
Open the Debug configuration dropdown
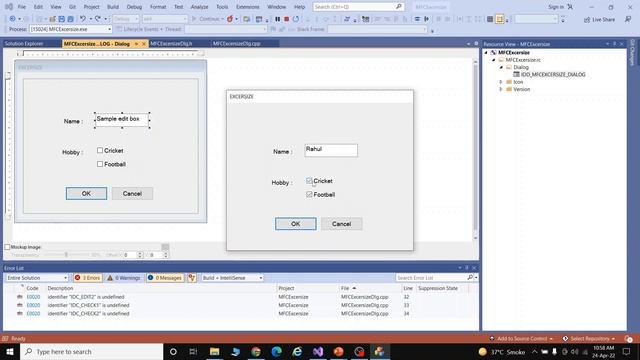[125, 19]
